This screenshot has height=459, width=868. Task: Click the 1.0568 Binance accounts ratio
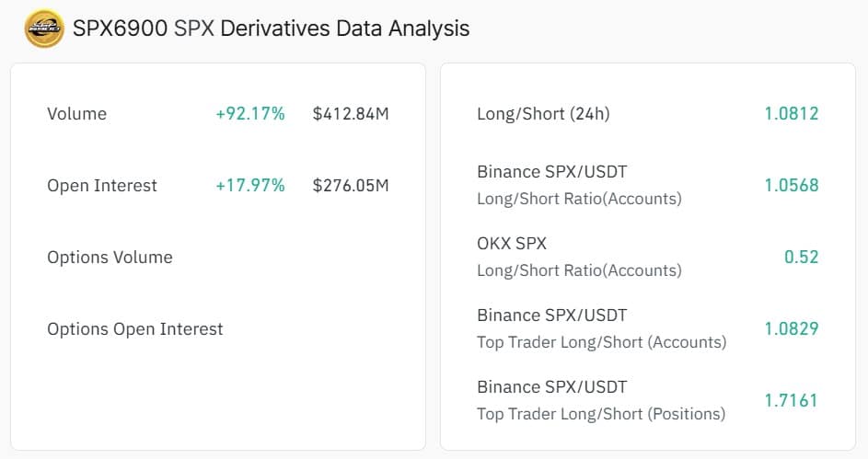[x=791, y=186]
